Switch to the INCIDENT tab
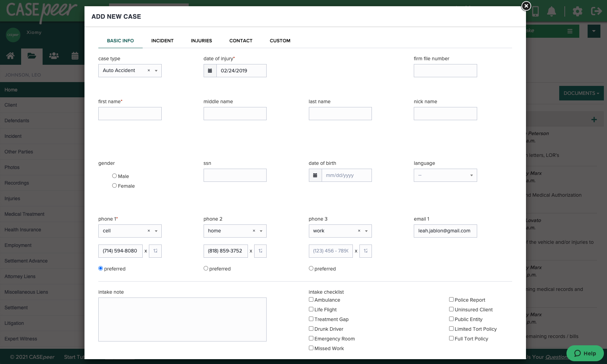607x364 pixels. [x=162, y=41]
